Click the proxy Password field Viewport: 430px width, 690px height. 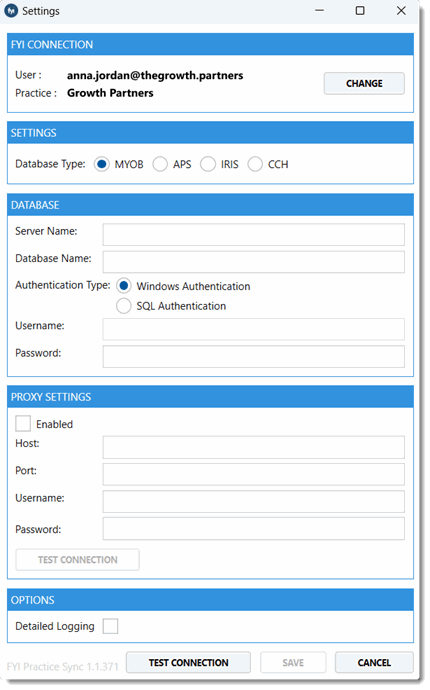(254, 529)
